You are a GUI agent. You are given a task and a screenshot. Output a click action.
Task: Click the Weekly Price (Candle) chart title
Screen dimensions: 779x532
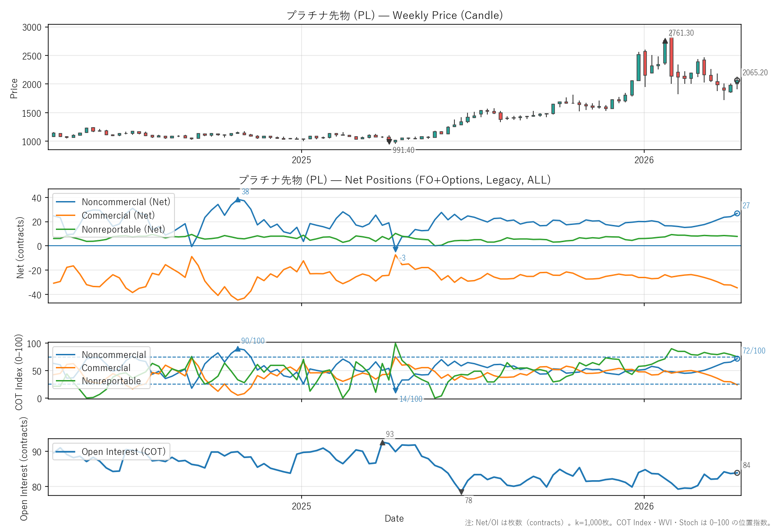tap(394, 15)
